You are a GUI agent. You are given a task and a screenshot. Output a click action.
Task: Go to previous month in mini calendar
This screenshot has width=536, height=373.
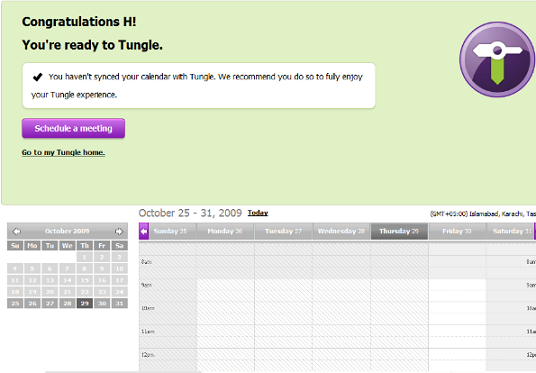(16, 231)
